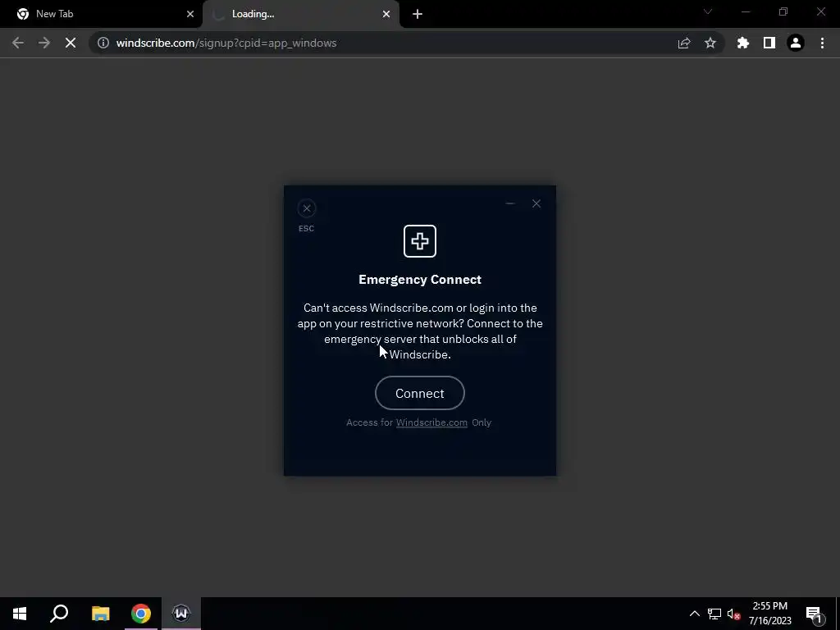The height and width of the screenshot is (630, 840).
Task: Open a new browser tab with plus button
Action: tap(418, 14)
